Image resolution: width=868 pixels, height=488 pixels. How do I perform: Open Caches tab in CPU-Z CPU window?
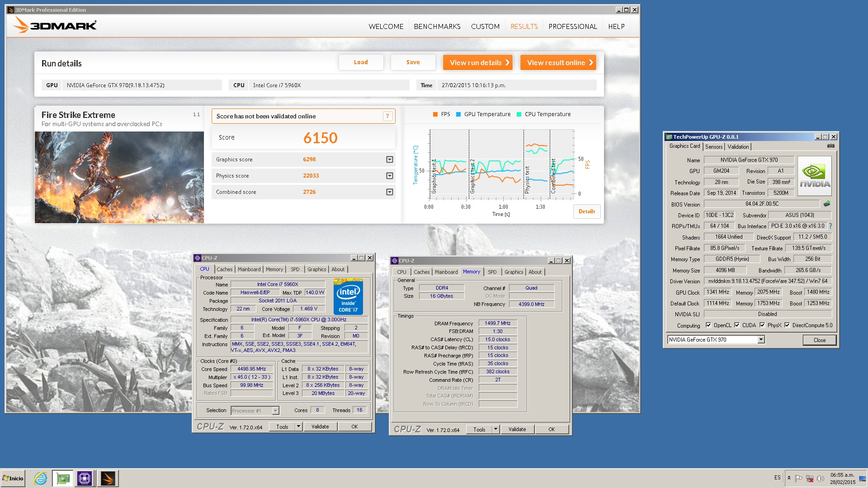pos(224,269)
